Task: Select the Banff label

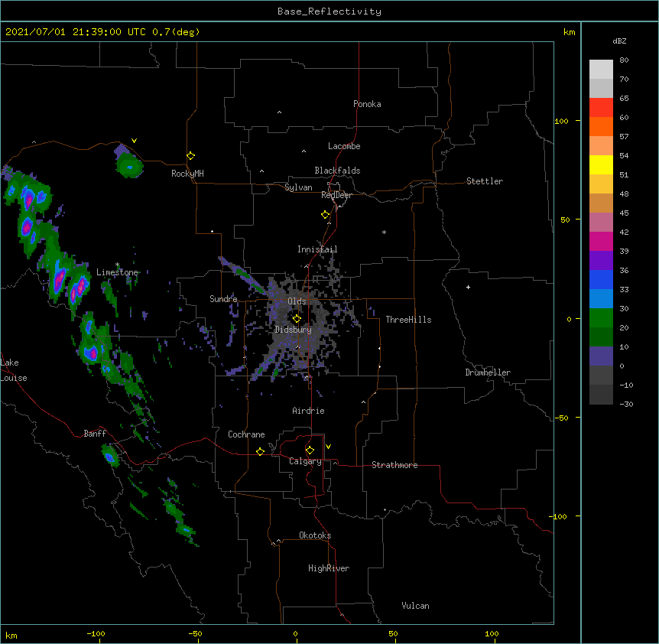Action: 95,434
